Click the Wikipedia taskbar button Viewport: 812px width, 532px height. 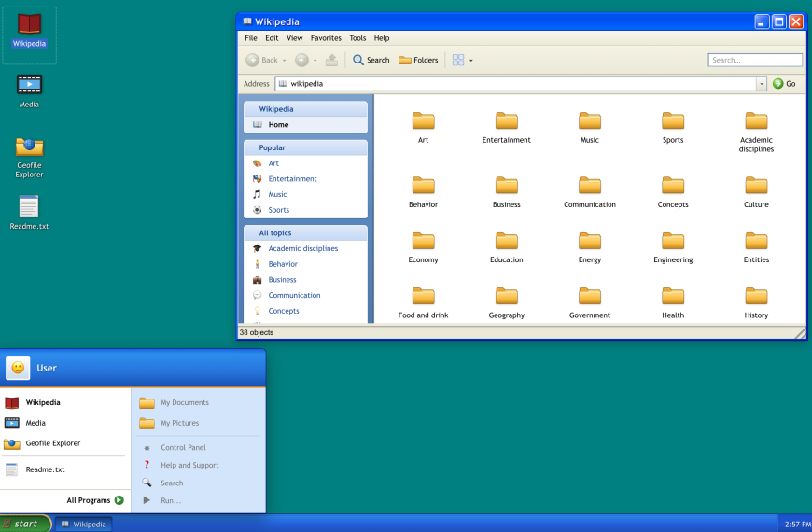point(83,525)
